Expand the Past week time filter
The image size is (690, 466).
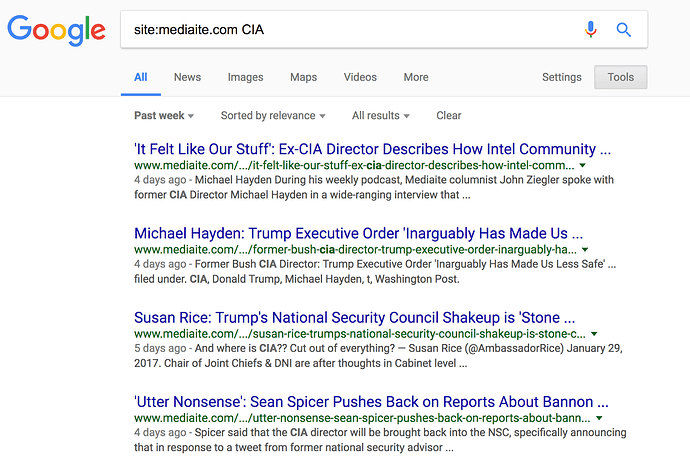tap(164, 116)
